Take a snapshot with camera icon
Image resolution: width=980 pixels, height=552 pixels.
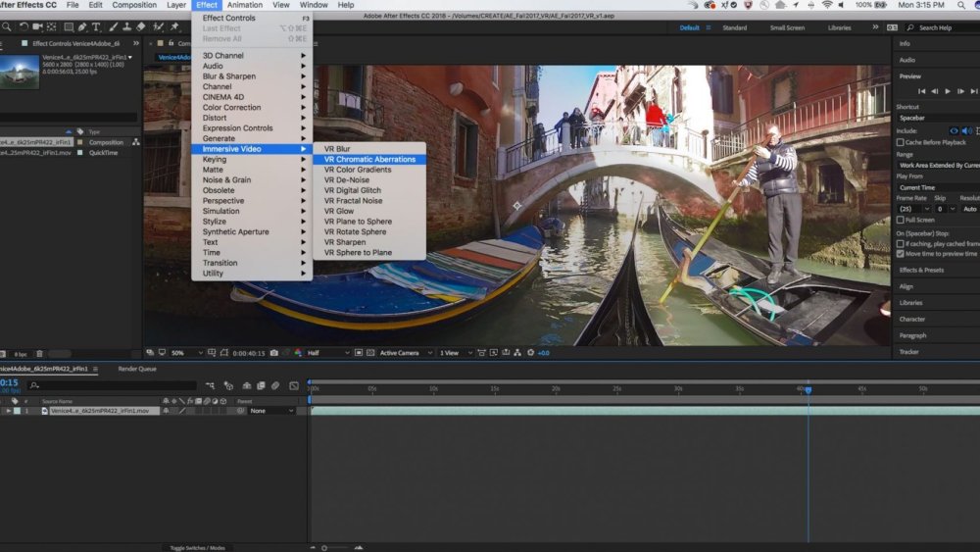pos(273,353)
